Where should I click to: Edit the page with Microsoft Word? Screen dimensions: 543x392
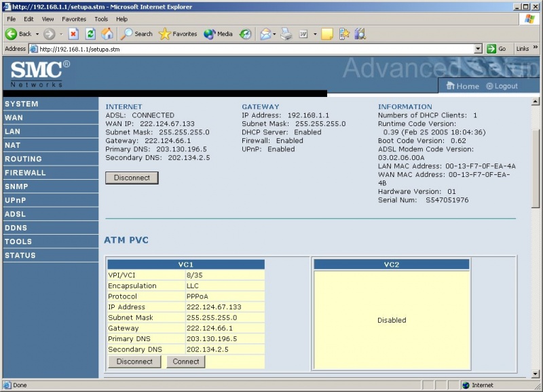click(x=303, y=34)
